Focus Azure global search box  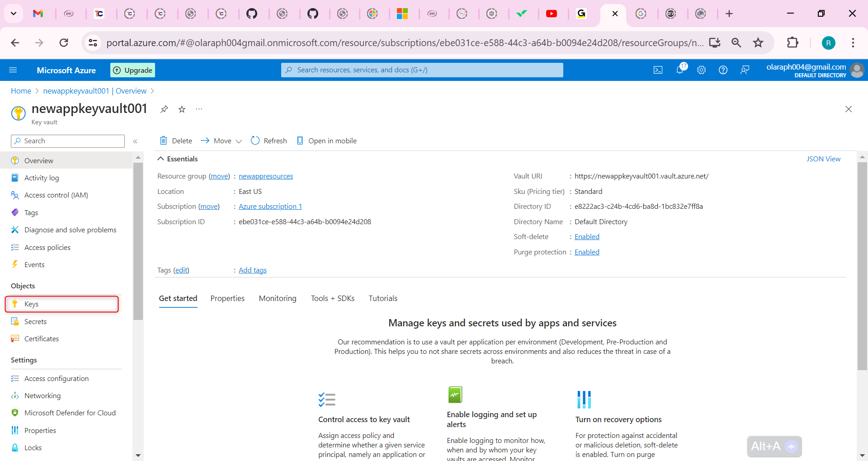[422, 70]
